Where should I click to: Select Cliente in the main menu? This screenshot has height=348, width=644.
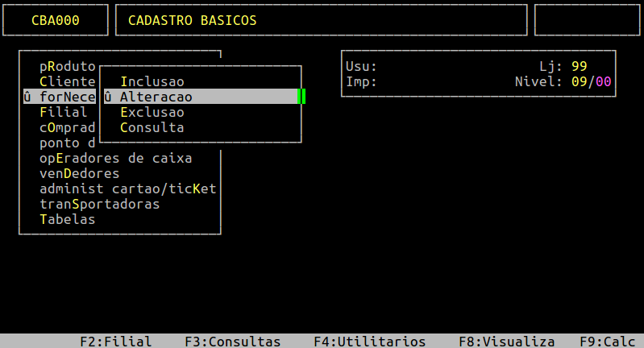(x=68, y=81)
